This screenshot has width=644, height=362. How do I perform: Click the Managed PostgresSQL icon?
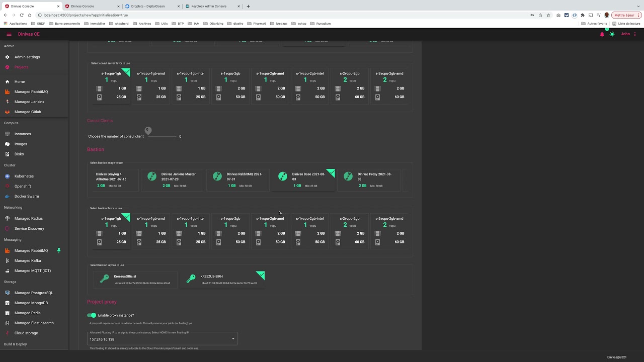8,293
